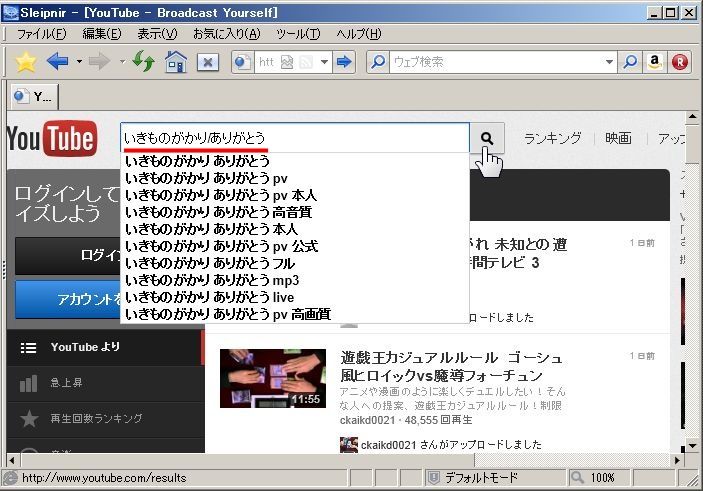The height and width of the screenshot is (491, 703).
Task: Choose suggestion ending with pv 高画質
Action: point(295,314)
